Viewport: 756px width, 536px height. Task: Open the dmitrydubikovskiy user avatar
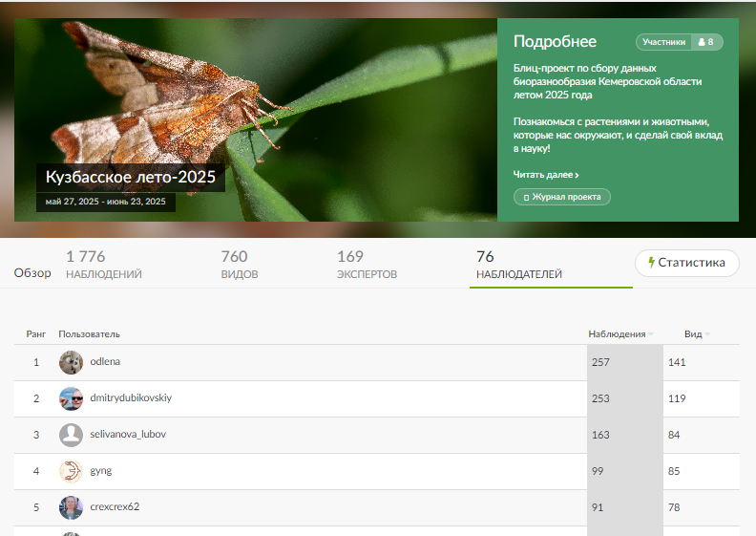pyautogui.click(x=71, y=398)
